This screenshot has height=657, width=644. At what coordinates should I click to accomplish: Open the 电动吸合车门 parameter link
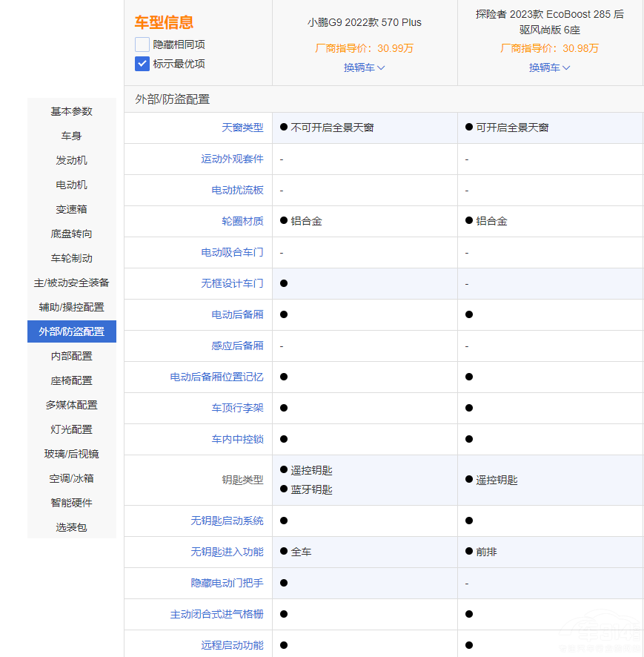[x=232, y=252]
